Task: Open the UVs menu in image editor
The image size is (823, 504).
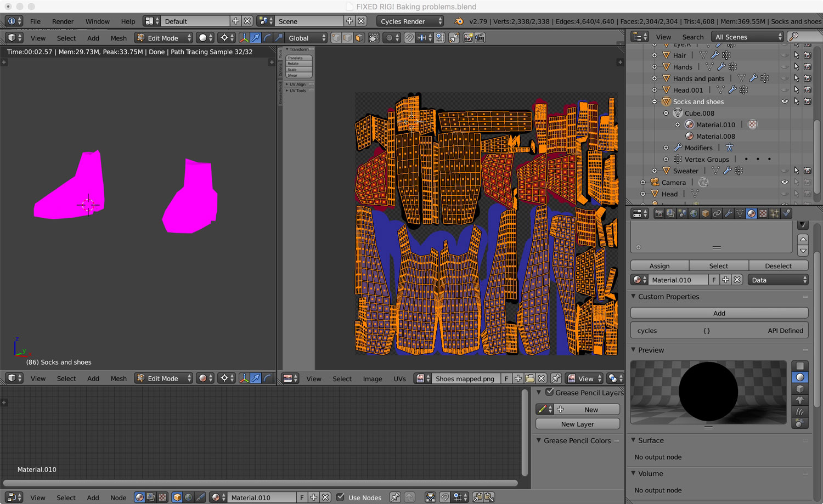Action: [x=399, y=379]
